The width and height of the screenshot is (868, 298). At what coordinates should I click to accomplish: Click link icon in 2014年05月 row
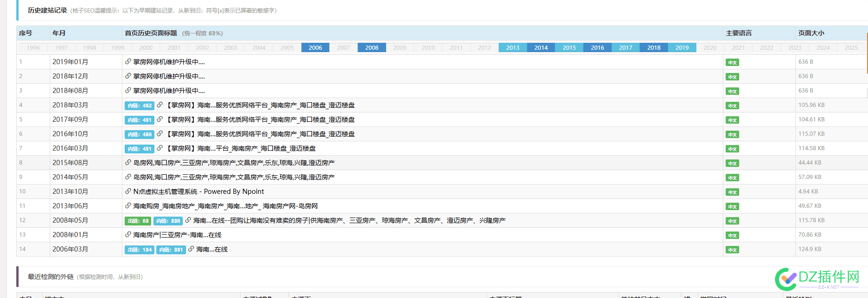pos(128,177)
